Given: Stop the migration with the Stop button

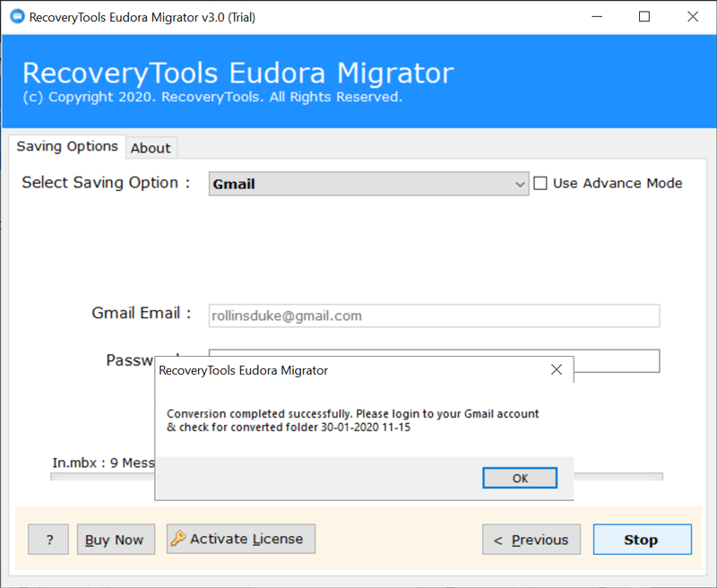Looking at the screenshot, I should pos(643,540).
